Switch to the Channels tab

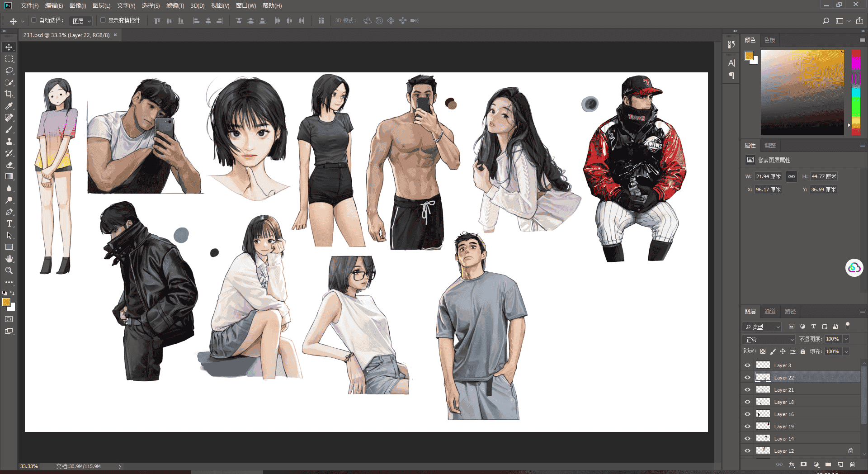pos(770,312)
